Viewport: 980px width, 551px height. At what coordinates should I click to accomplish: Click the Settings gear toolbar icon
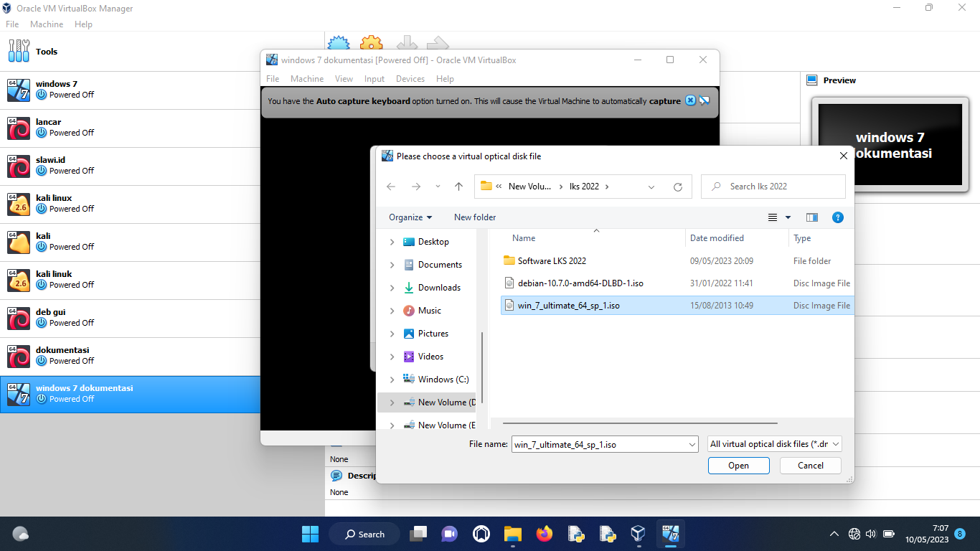372,44
